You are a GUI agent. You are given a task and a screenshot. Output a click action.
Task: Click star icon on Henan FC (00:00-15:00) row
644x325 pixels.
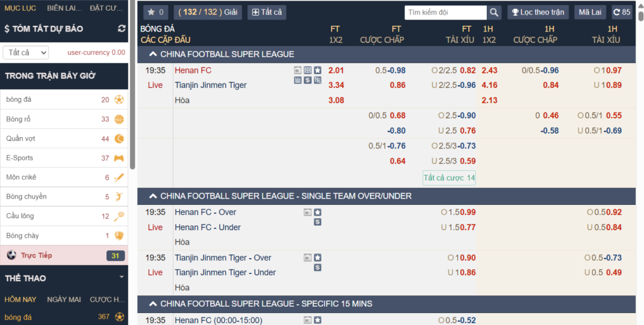click(x=318, y=320)
